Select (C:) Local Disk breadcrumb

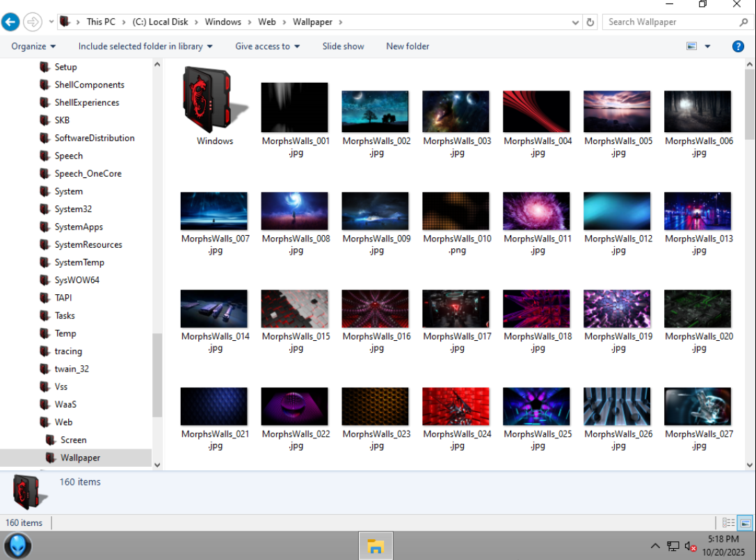pos(160,22)
